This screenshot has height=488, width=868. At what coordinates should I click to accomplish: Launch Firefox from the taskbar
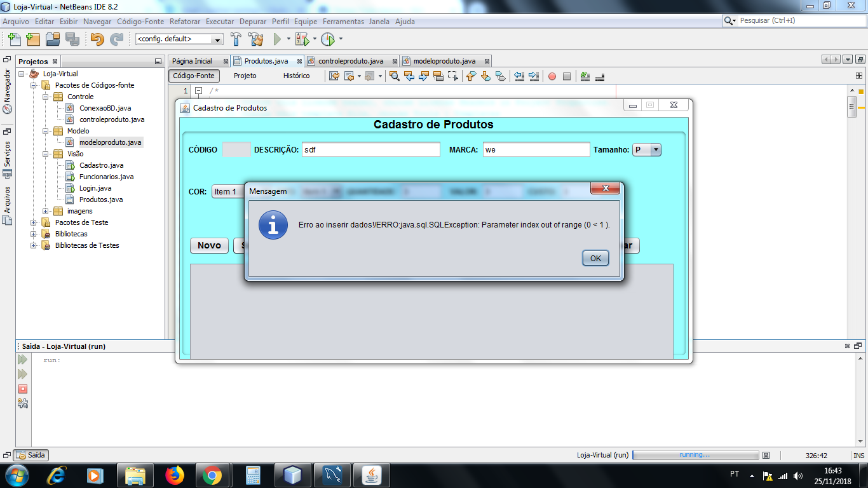[173, 475]
